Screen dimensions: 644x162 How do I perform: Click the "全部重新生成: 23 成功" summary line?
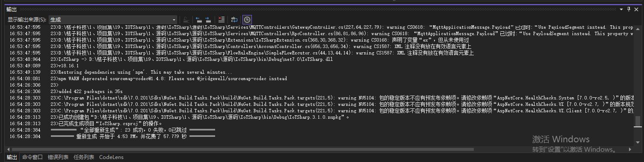[133, 130]
